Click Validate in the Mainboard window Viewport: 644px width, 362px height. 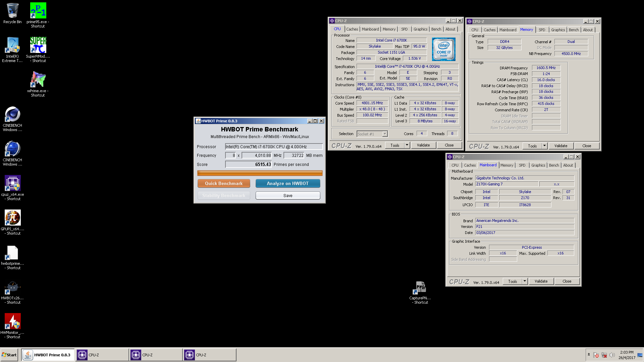tap(541, 281)
